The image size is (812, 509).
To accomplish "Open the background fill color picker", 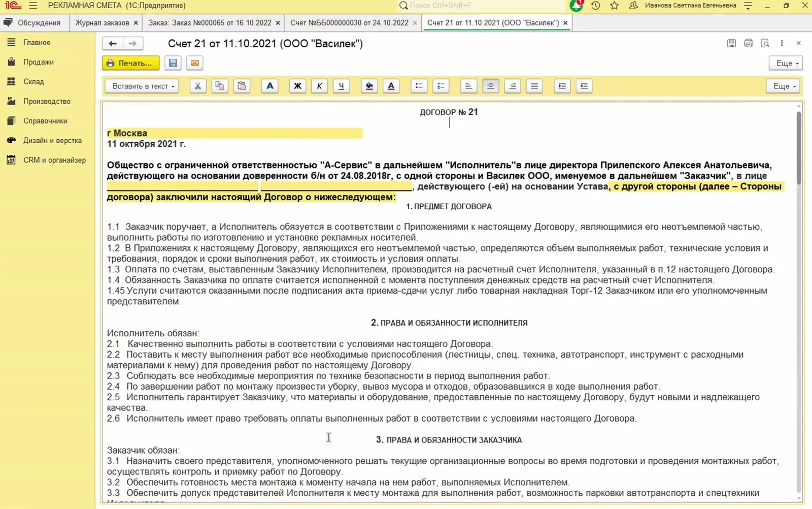I will [369, 86].
